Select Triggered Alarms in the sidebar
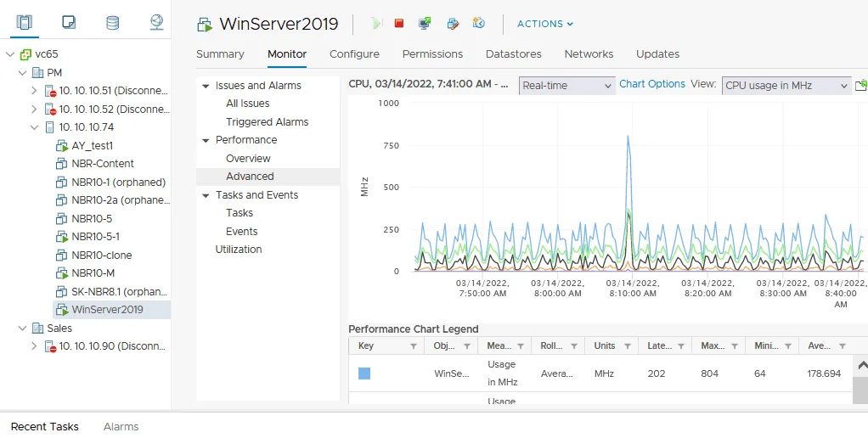 pyautogui.click(x=267, y=122)
